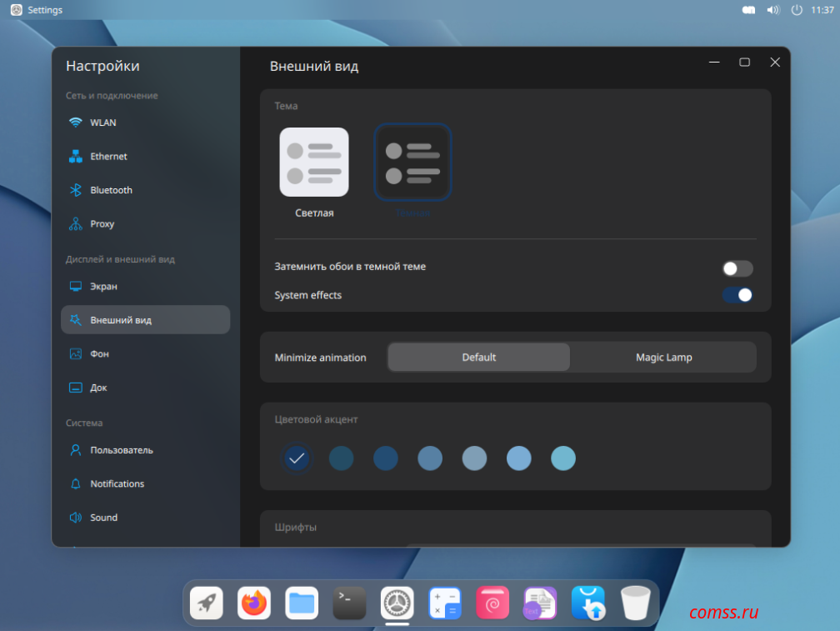
Task: Open file manager from dock
Action: point(302,603)
